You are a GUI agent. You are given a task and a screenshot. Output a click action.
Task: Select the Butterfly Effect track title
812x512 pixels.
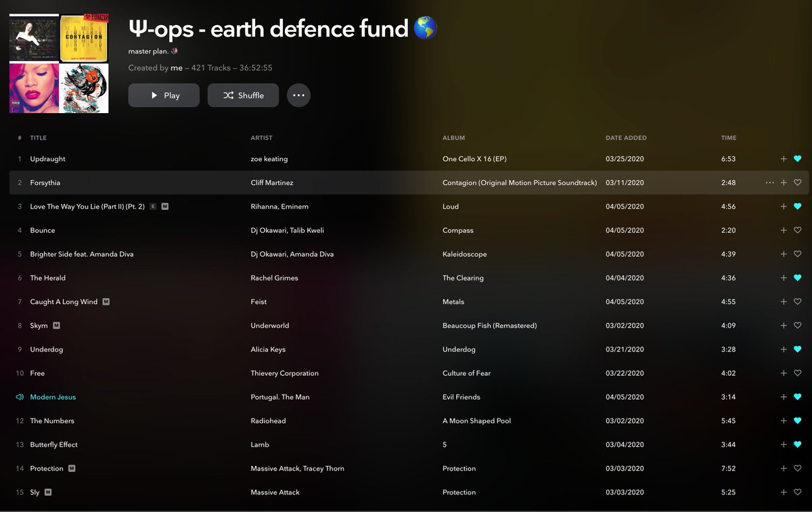tap(53, 444)
